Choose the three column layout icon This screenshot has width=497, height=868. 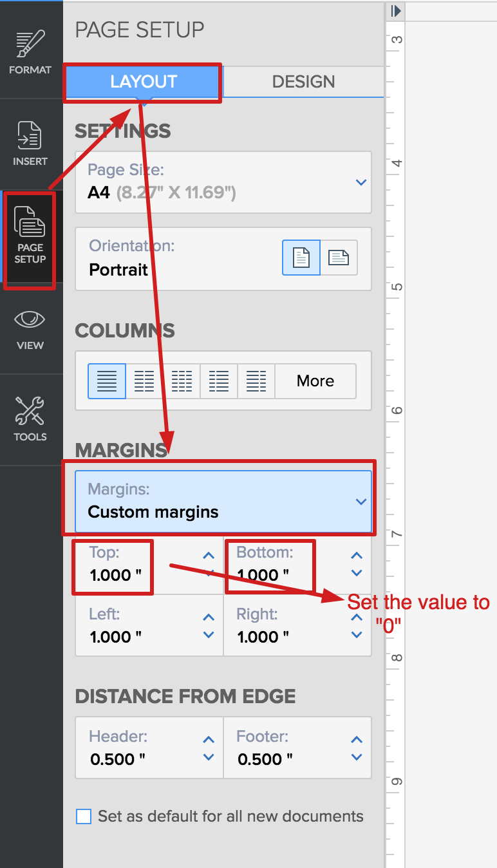point(182,381)
